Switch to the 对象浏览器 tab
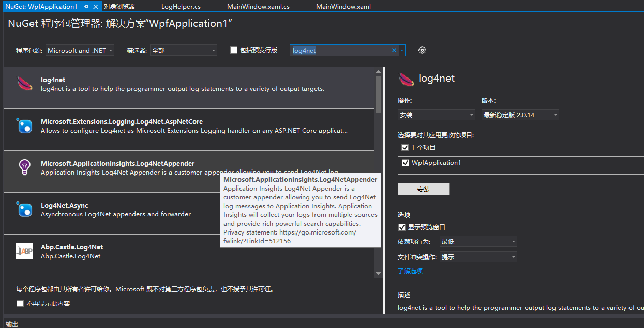The image size is (644, 328). [119, 7]
